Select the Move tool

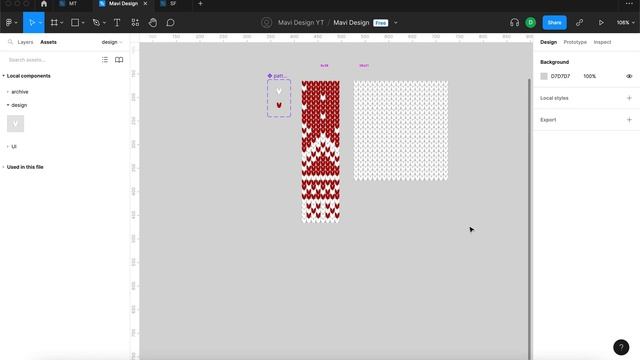(x=32, y=23)
